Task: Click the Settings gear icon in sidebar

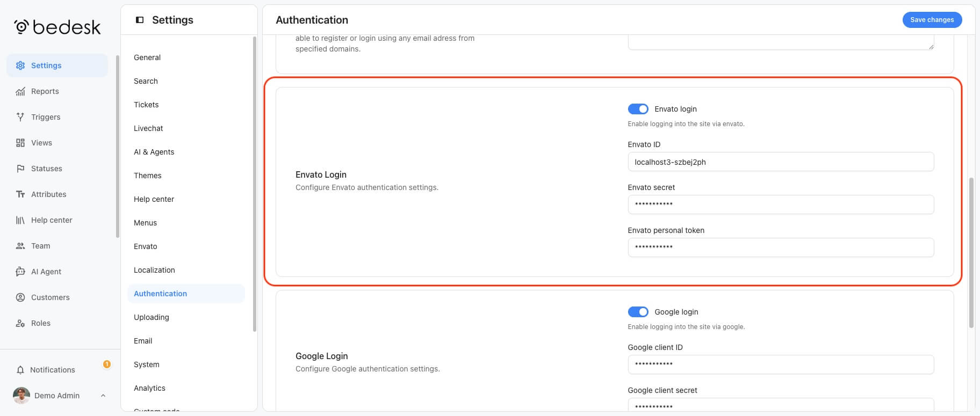Action: pos(20,65)
